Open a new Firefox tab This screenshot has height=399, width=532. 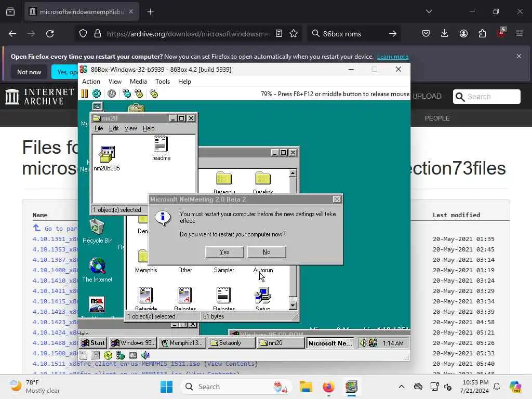tap(150, 12)
